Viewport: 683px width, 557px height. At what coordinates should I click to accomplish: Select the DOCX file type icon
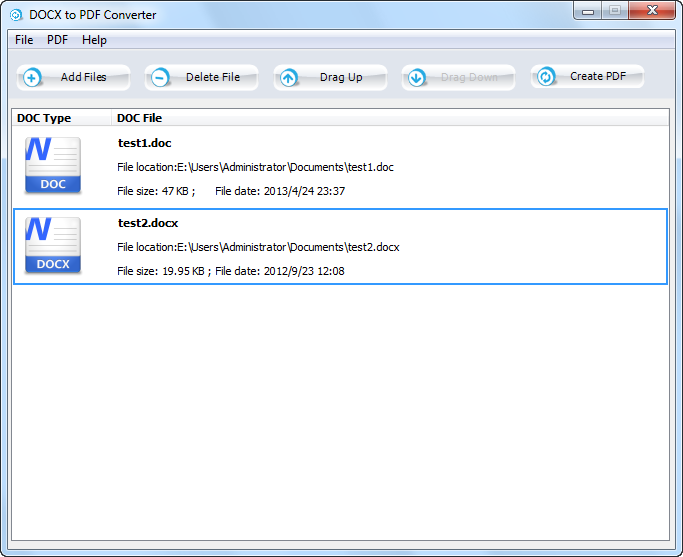(x=53, y=246)
